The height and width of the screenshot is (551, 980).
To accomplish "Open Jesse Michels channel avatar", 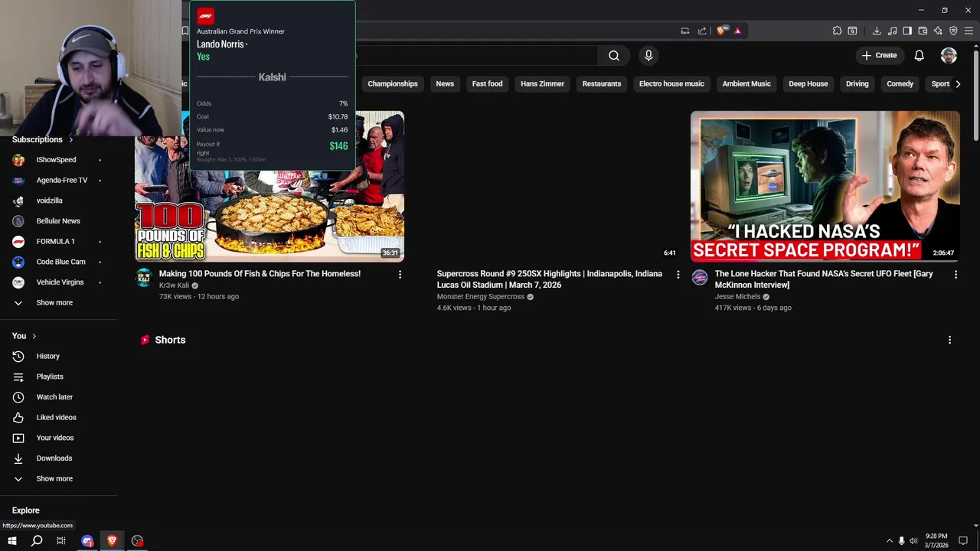I will coord(700,277).
